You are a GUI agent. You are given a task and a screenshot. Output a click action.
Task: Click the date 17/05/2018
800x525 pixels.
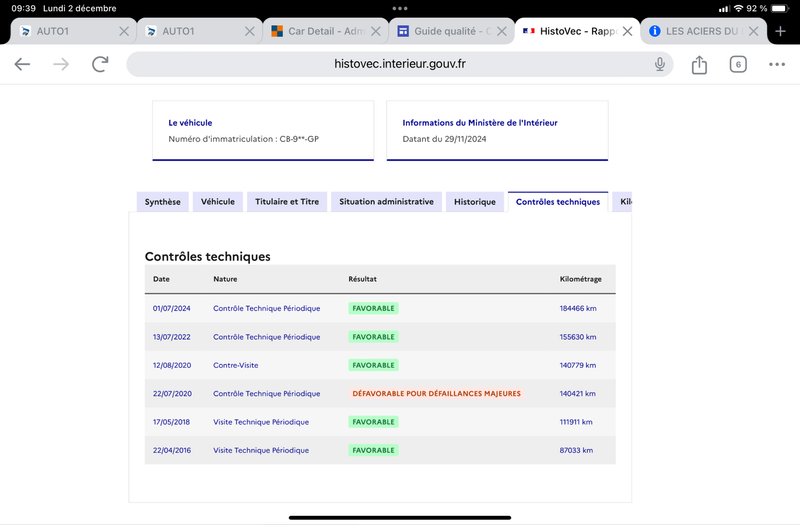click(171, 422)
